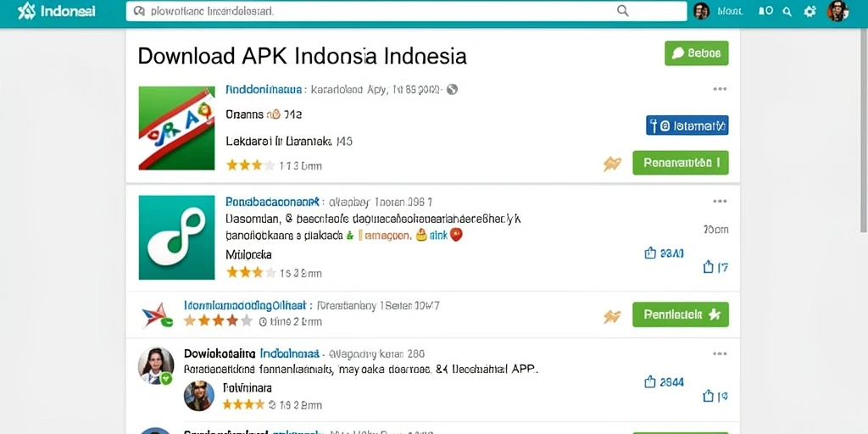Open the 'Dowiokotaiita Indbalnoaa' title link
Viewport: 868px width, 434px height.
click(251, 353)
